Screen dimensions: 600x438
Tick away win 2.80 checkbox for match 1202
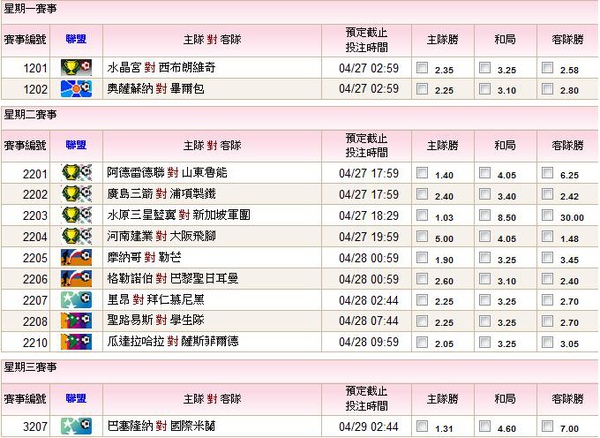(548, 89)
